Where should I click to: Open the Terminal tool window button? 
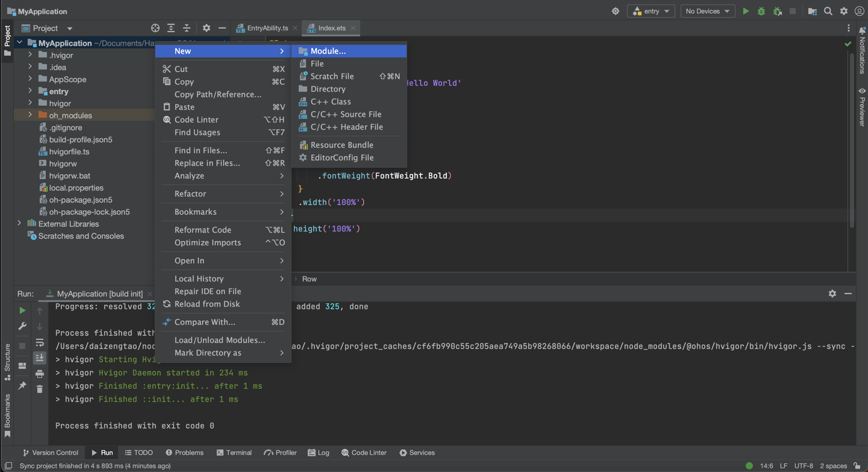234,452
